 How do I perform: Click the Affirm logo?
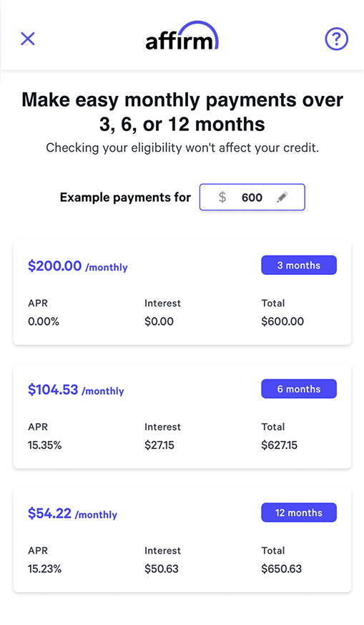pyautogui.click(x=182, y=36)
